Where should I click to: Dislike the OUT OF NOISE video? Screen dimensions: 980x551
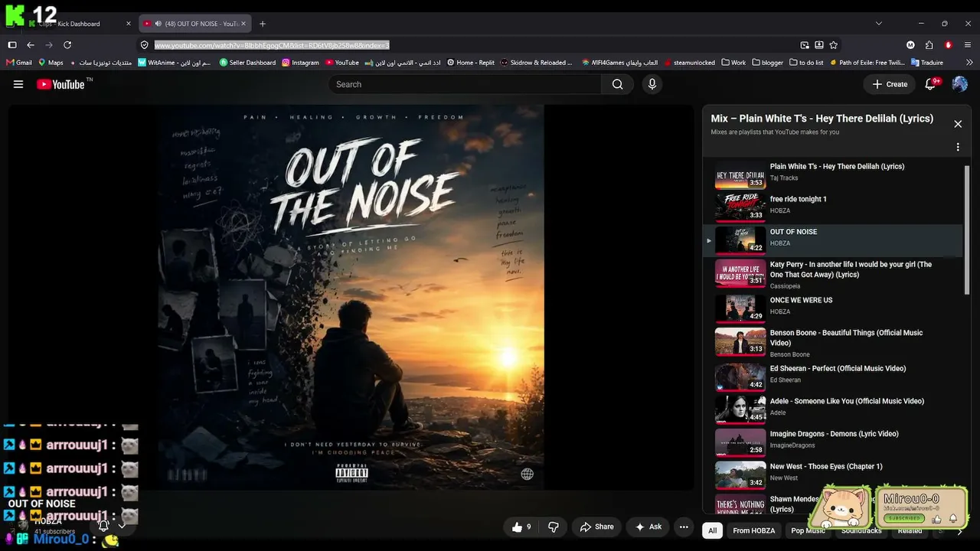[x=553, y=527]
